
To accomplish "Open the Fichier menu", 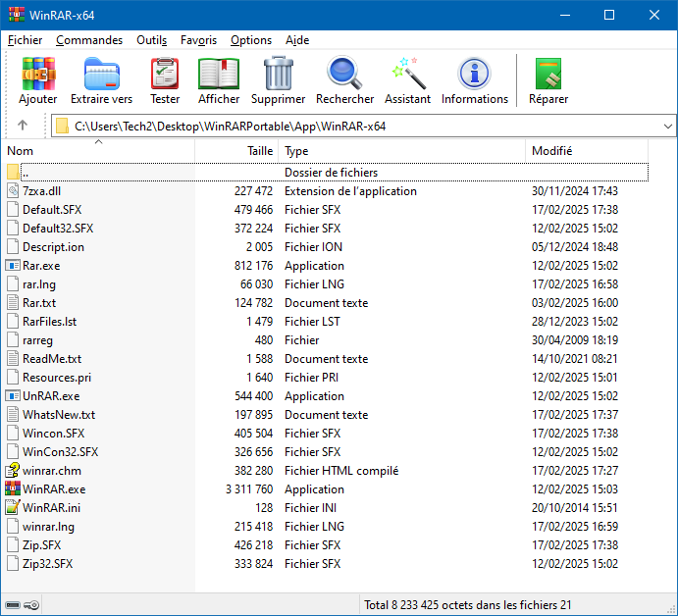I will click(x=25, y=40).
